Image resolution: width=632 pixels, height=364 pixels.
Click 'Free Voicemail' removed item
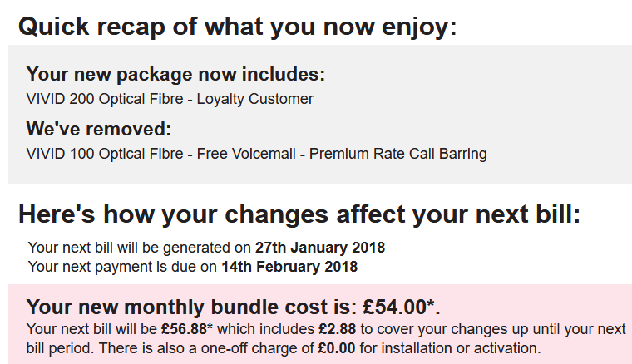(246, 154)
